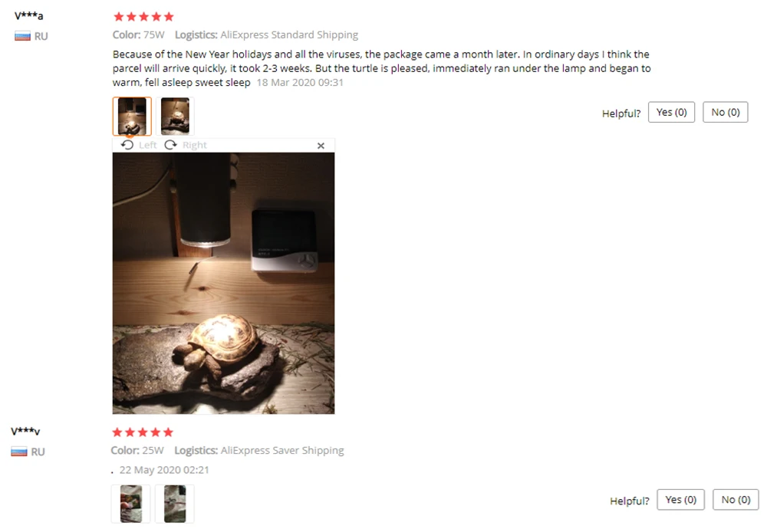
Task: Open the second turtle thumbnail in V***a's review
Action: coord(175,116)
